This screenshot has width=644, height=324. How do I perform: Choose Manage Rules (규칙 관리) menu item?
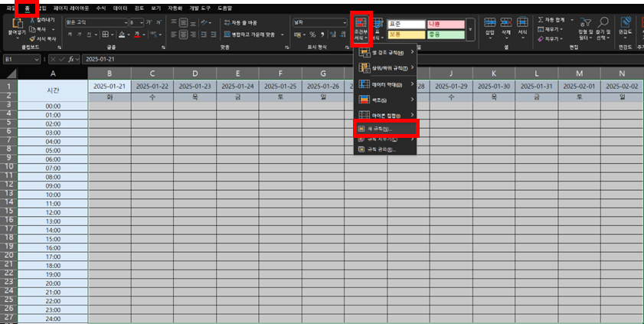385,149
